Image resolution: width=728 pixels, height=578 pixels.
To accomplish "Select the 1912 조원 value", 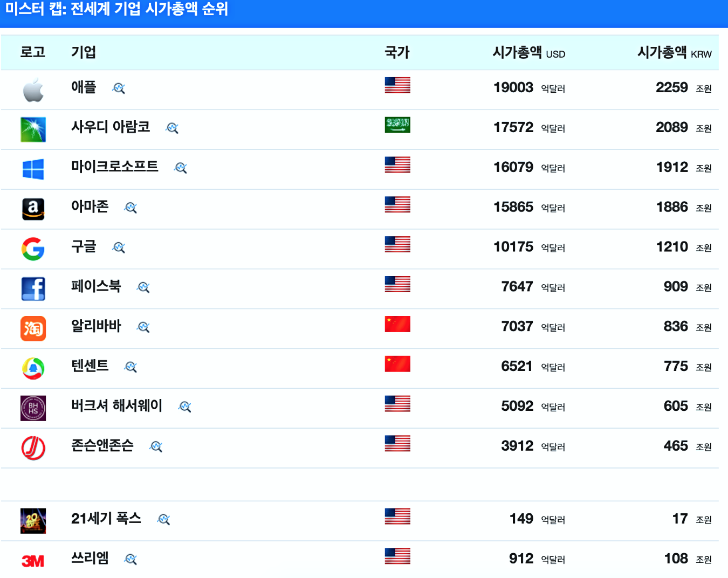I will pyautogui.click(x=684, y=167).
